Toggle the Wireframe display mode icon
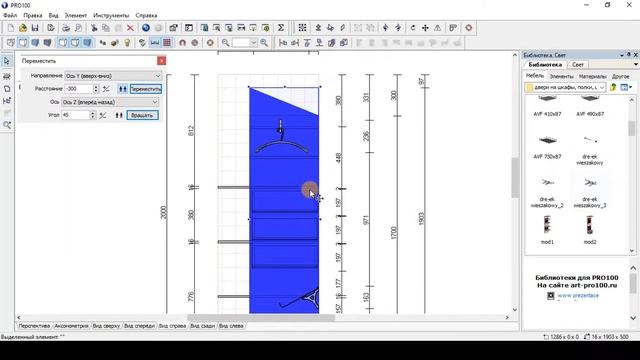640x360 pixels. point(11,42)
